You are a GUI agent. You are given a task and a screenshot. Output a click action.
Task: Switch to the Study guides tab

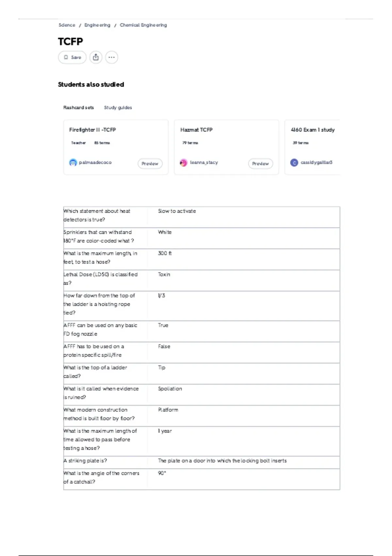(118, 108)
